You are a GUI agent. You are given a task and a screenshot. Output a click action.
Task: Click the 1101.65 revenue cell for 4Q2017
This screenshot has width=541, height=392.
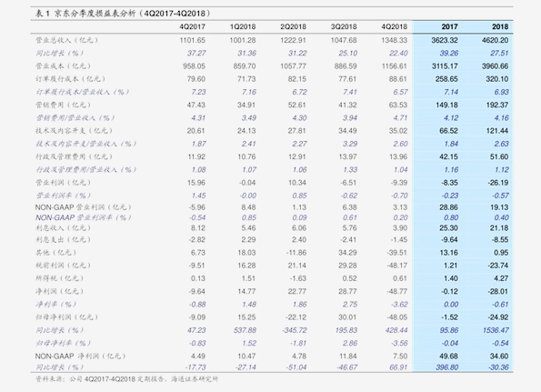[192, 40]
